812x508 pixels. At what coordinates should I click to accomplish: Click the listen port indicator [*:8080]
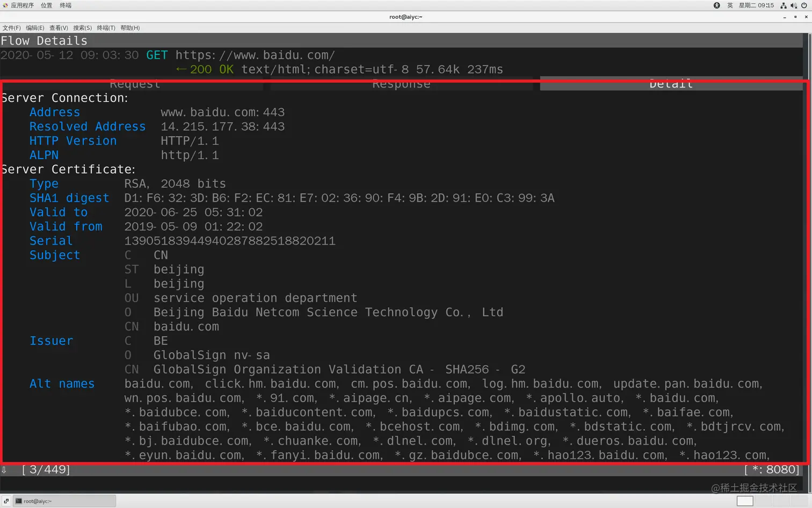(772, 470)
